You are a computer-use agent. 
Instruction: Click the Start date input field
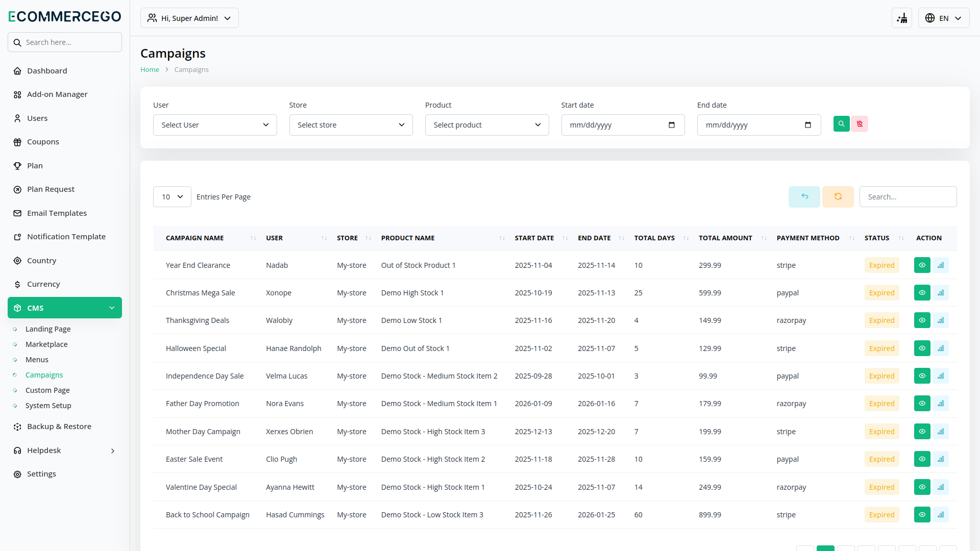tap(623, 125)
